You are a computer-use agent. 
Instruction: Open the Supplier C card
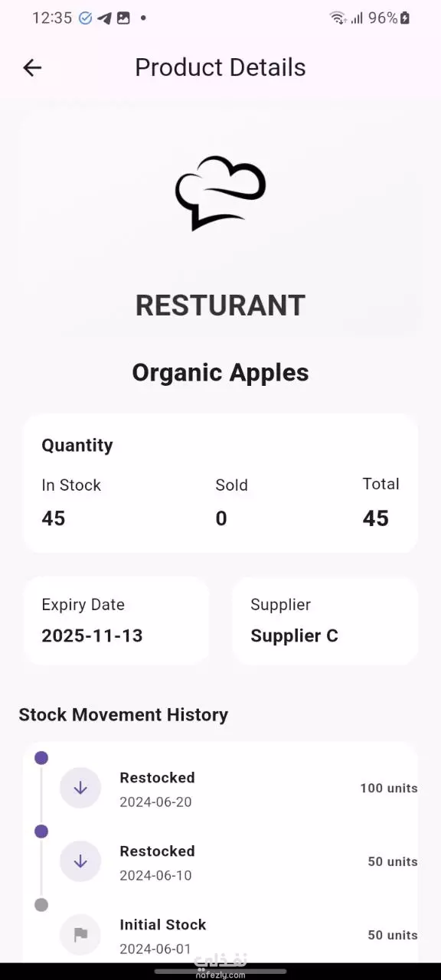[x=325, y=621]
